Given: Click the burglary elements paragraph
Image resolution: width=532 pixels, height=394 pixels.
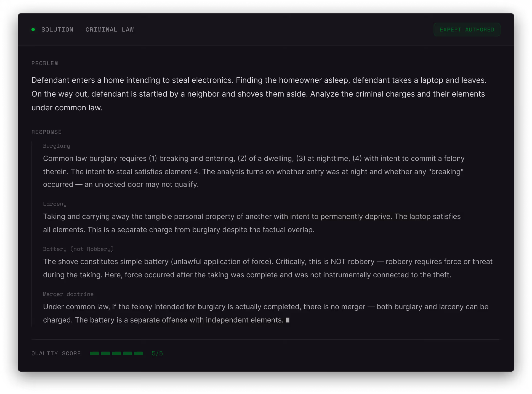Looking at the screenshot, I should click(x=253, y=171).
